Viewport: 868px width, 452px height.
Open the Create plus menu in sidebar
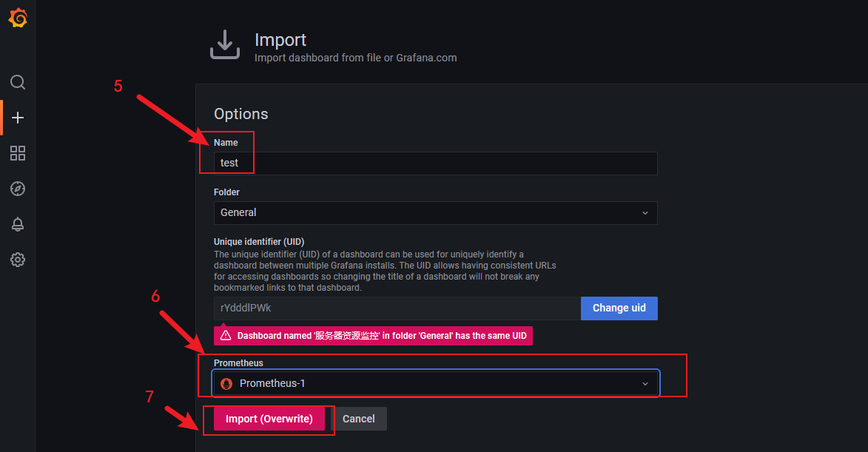[x=18, y=118]
